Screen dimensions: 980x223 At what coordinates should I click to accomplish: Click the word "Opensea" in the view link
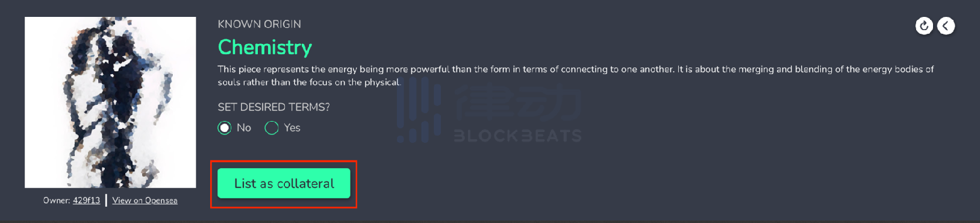point(161,200)
